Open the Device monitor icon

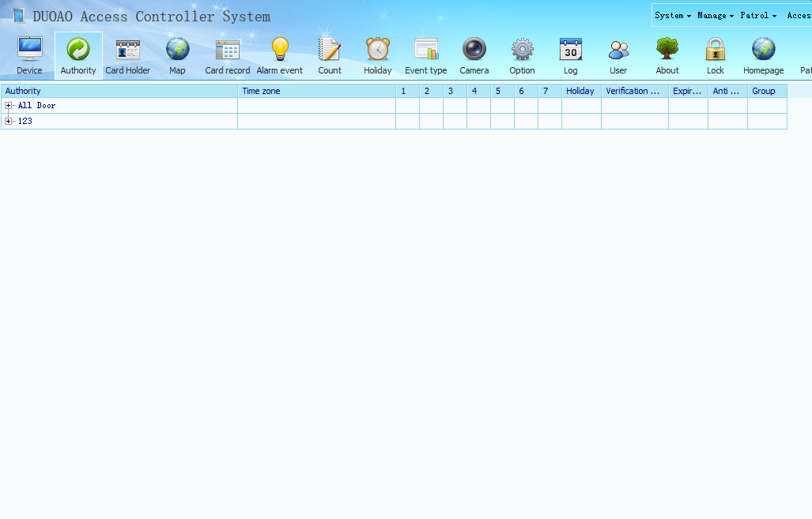29,51
